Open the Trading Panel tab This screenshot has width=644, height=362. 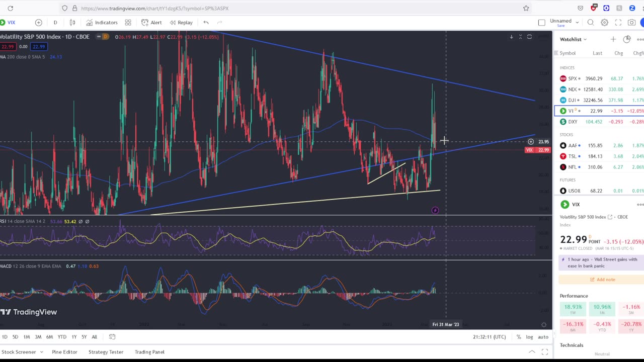(149, 352)
